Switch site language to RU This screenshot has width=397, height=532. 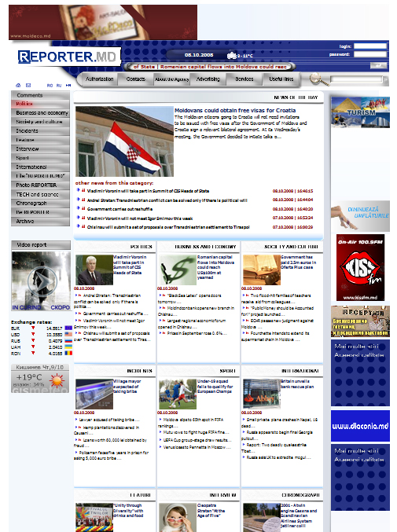click(x=59, y=86)
